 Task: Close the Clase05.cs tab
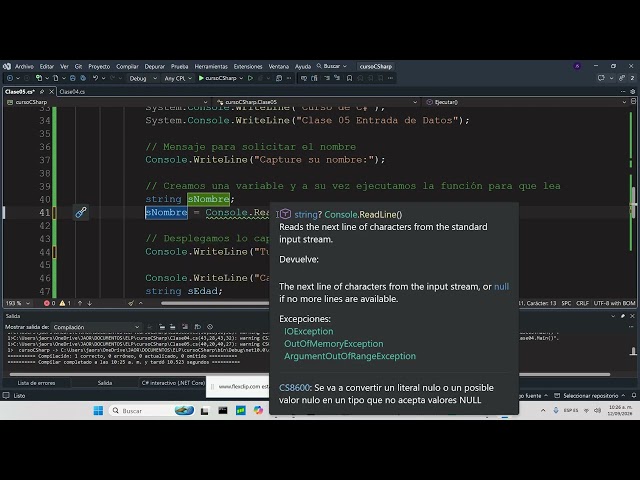(x=51, y=92)
